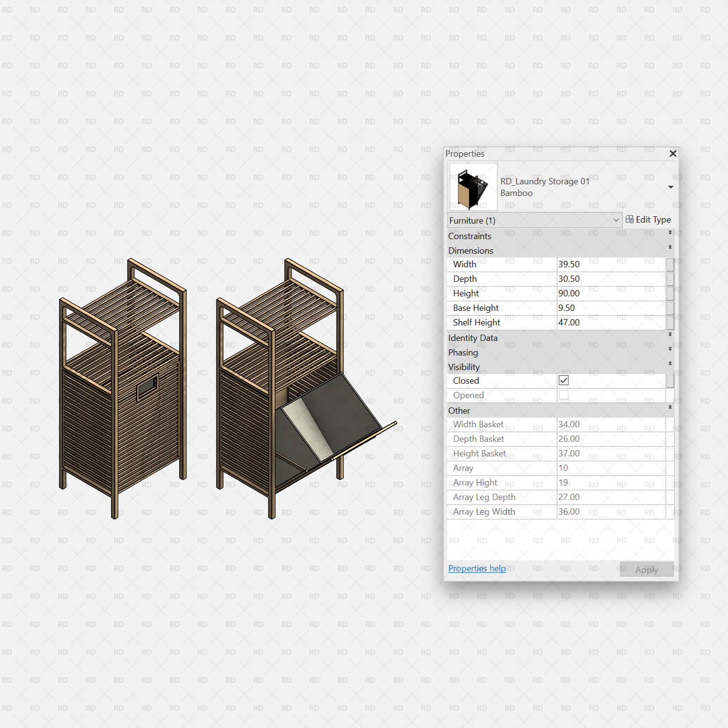Open the type selector dropdown for RD_Laundry Storage
The image size is (728, 728).
click(x=671, y=187)
